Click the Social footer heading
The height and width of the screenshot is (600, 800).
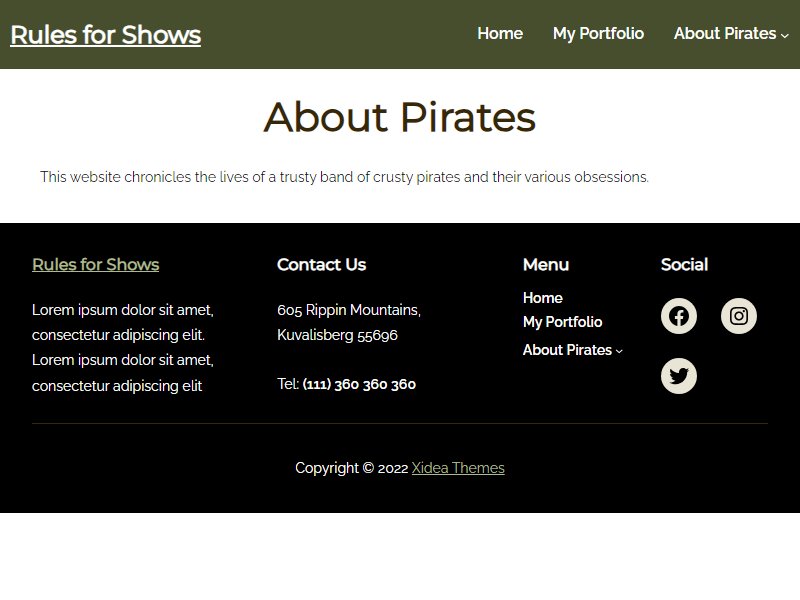[x=684, y=265]
